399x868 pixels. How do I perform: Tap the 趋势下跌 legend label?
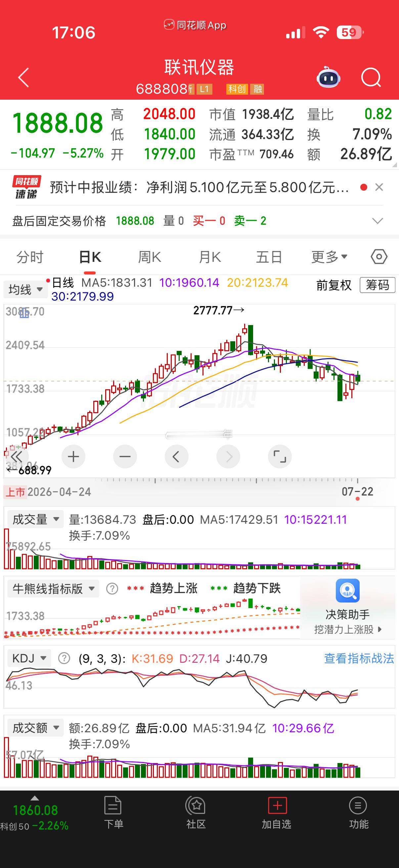coord(257,589)
